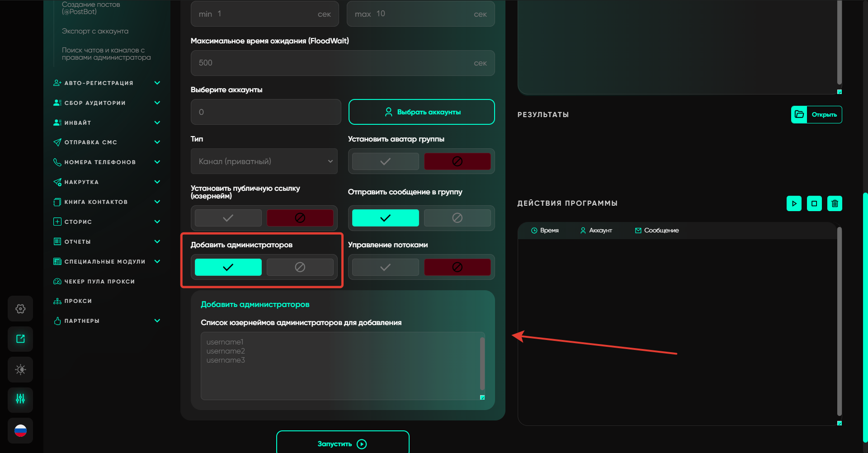This screenshot has width=868, height=453.
Task: Open the channel type dropdown
Action: tap(264, 161)
